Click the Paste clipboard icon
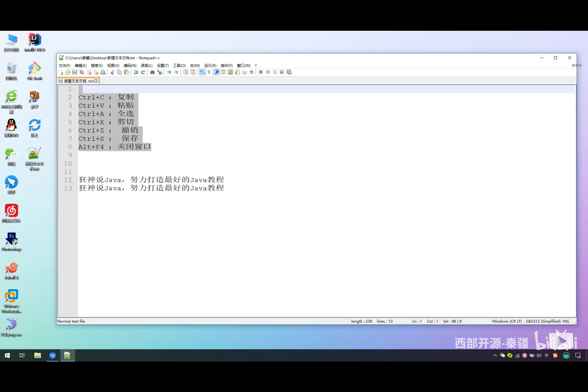Screen dimensions: 588x392 tap(126, 72)
